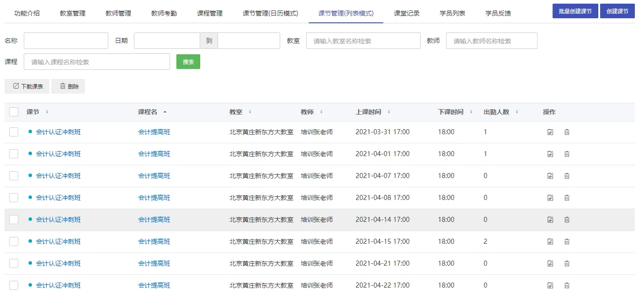Edit the 2021-04-15 17:00 lesson

click(550, 242)
